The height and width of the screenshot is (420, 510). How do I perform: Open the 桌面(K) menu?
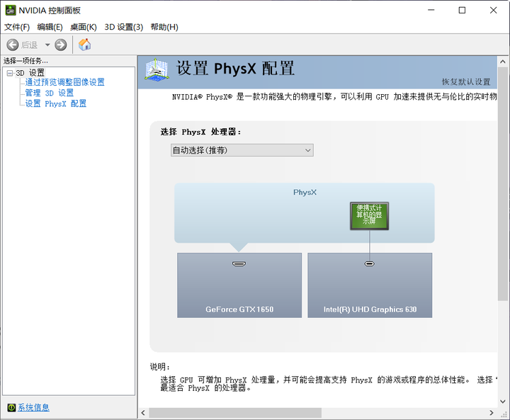[x=84, y=27]
